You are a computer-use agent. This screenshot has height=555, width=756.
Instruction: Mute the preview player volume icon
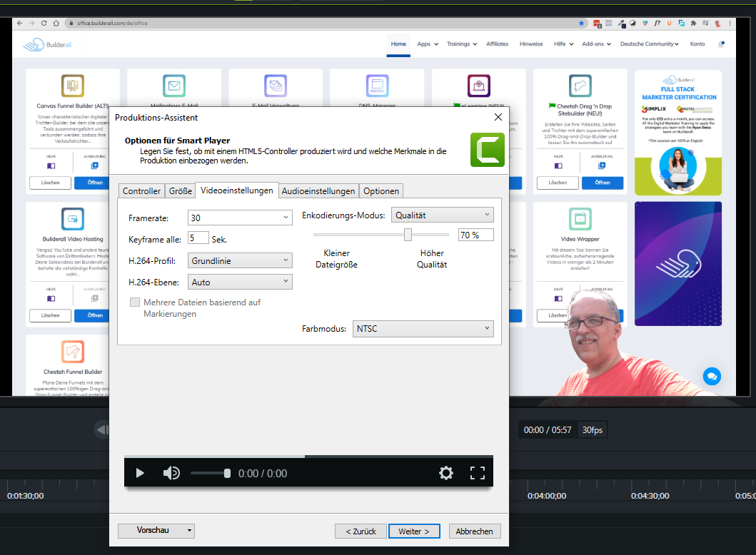click(x=171, y=473)
